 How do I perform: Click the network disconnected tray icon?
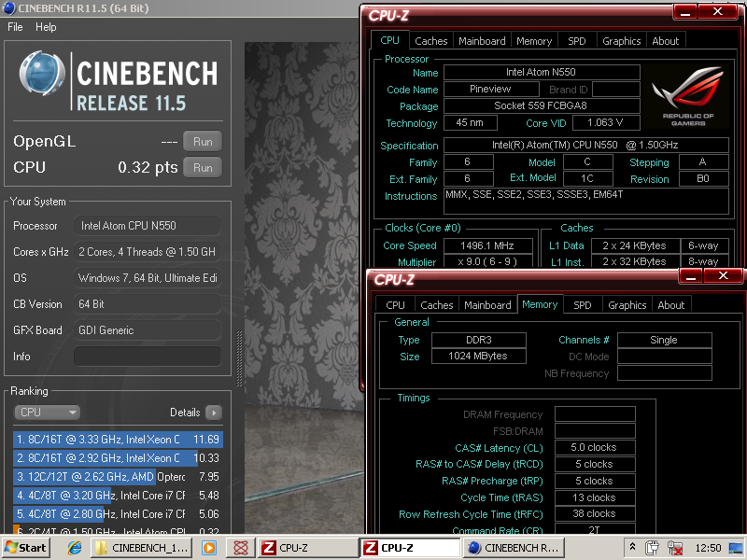pos(674,548)
